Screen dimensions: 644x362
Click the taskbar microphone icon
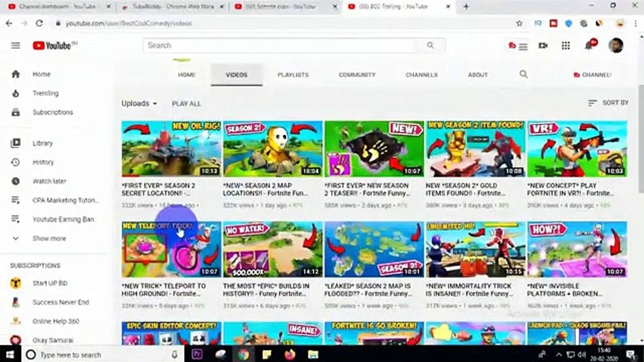coord(175,354)
